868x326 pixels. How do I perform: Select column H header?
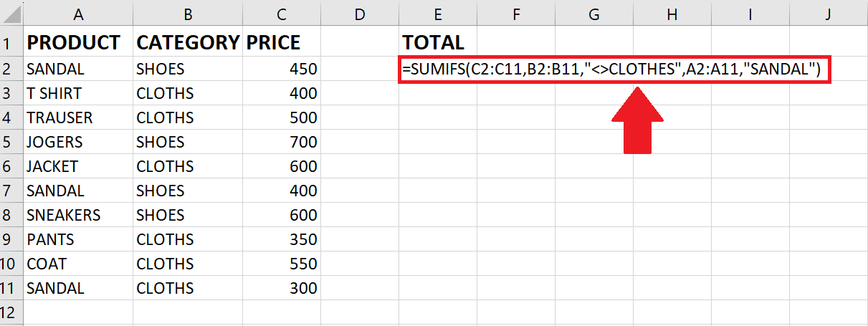tap(672, 14)
